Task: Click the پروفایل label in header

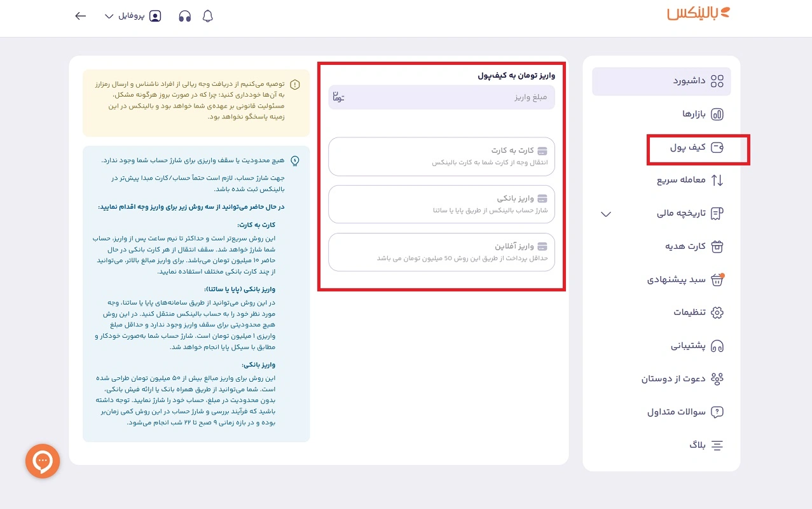Action: (x=131, y=16)
